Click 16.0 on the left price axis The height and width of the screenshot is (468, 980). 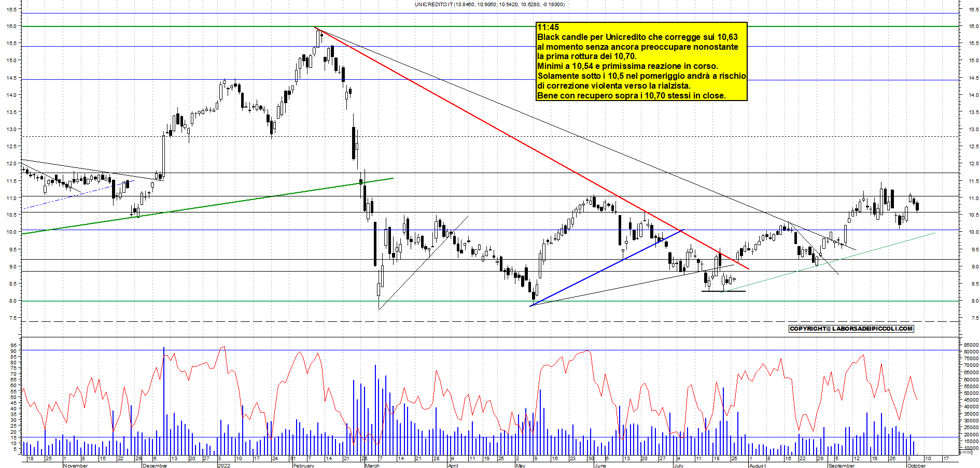tap(11, 26)
